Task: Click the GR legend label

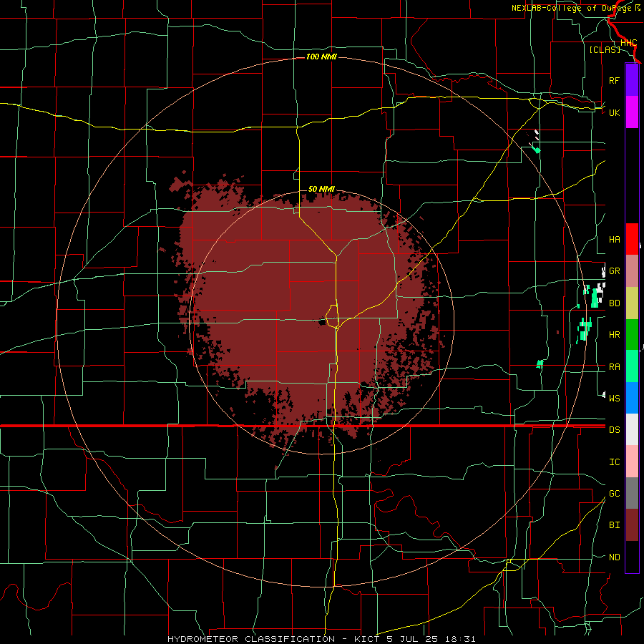Action: [615, 271]
